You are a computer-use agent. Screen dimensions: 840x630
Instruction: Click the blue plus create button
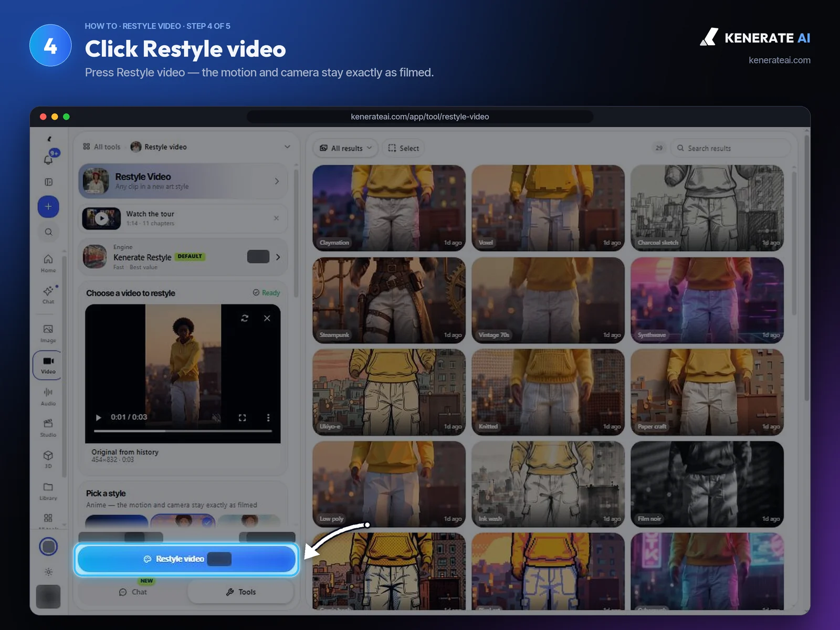pyautogui.click(x=48, y=206)
